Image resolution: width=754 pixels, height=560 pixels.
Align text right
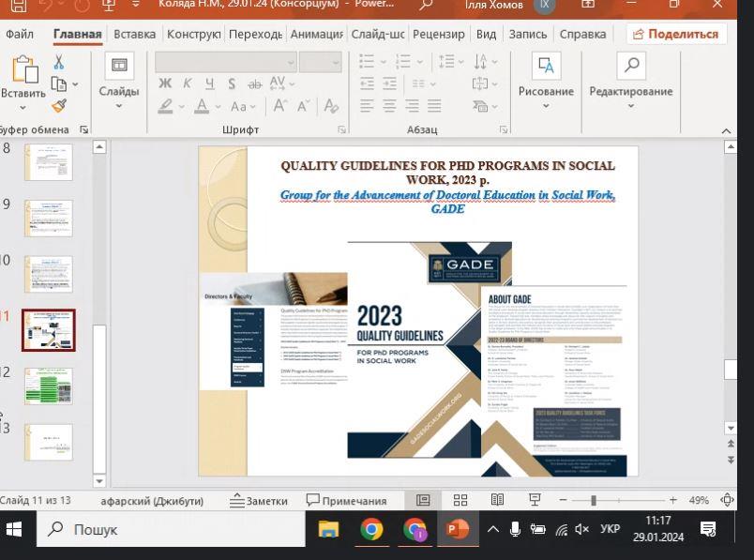(412, 106)
